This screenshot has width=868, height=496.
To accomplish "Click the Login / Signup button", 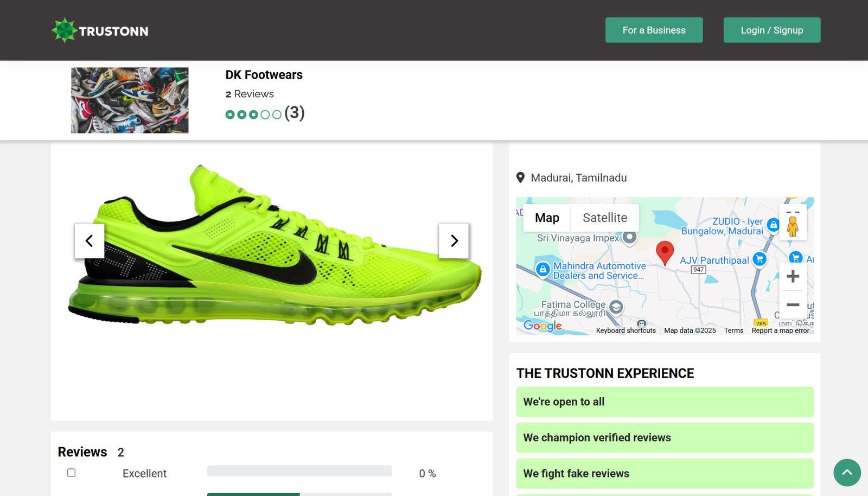I will click(771, 30).
